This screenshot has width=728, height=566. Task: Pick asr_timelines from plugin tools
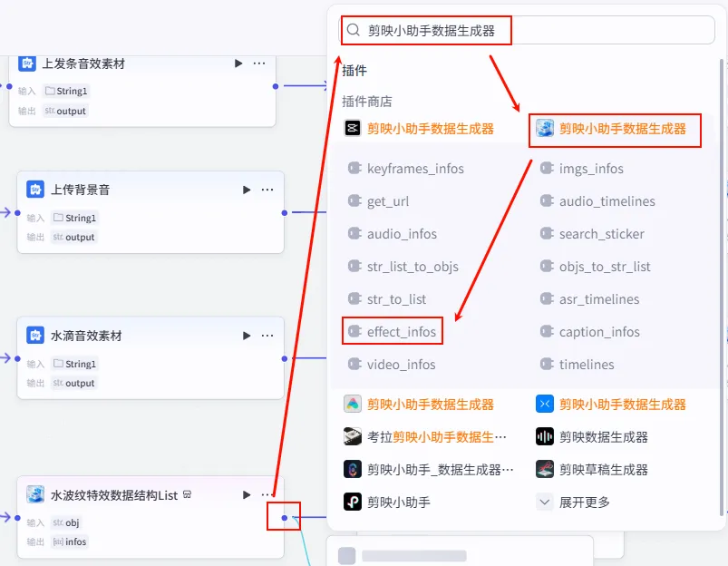coord(589,298)
